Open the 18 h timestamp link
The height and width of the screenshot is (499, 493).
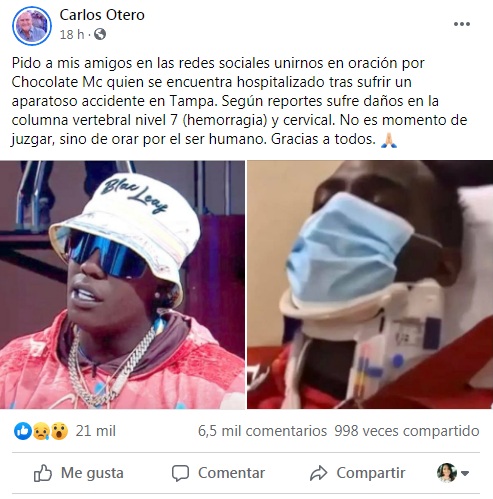tap(72, 34)
